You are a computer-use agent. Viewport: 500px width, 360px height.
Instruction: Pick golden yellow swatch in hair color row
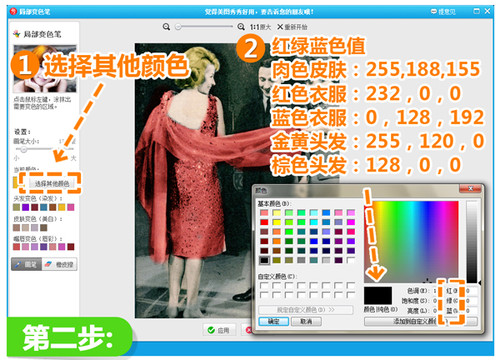62,207
